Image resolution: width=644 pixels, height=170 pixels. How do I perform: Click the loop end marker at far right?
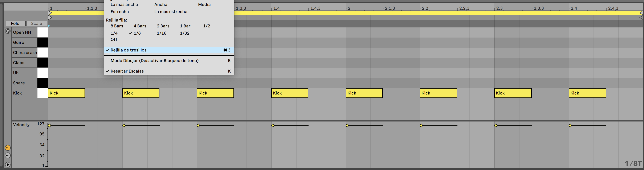point(641,13)
